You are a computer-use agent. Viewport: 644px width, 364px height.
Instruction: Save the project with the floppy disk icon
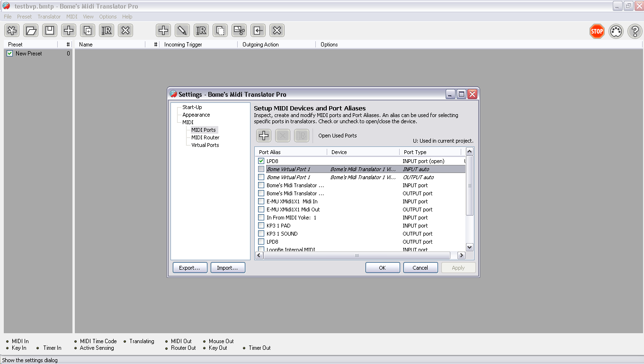50,31
